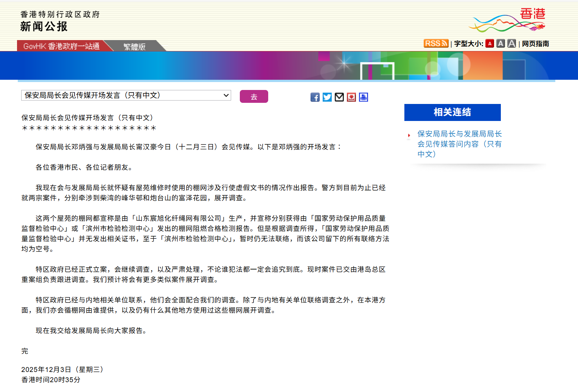Screen dimensions: 578x392
Task: Share this article on Twitter
Action: click(327, 97)
